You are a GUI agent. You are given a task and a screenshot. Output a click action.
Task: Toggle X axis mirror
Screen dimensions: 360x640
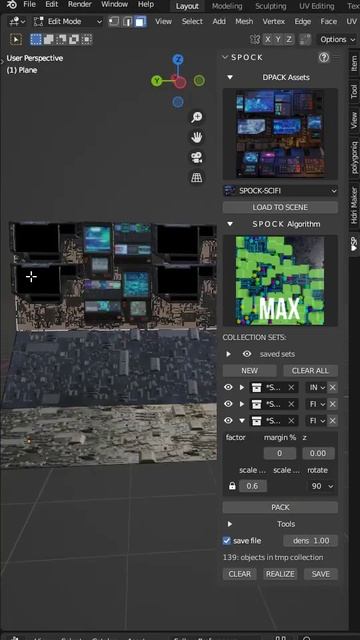[x=268, y=39]
